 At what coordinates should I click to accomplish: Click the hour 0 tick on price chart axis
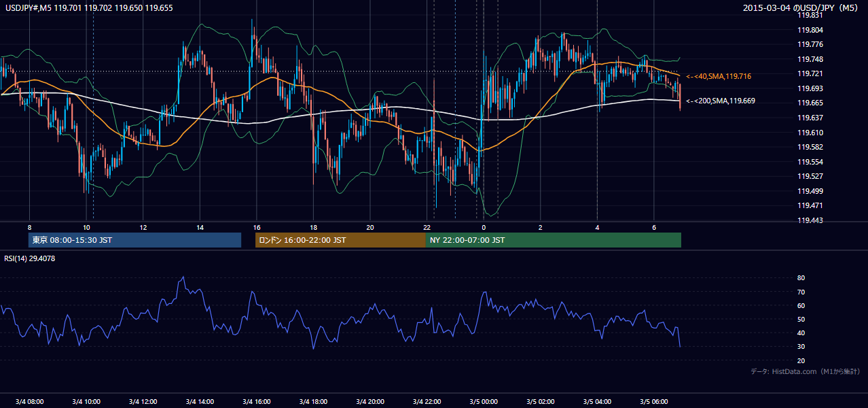click(x=484, y=226)
